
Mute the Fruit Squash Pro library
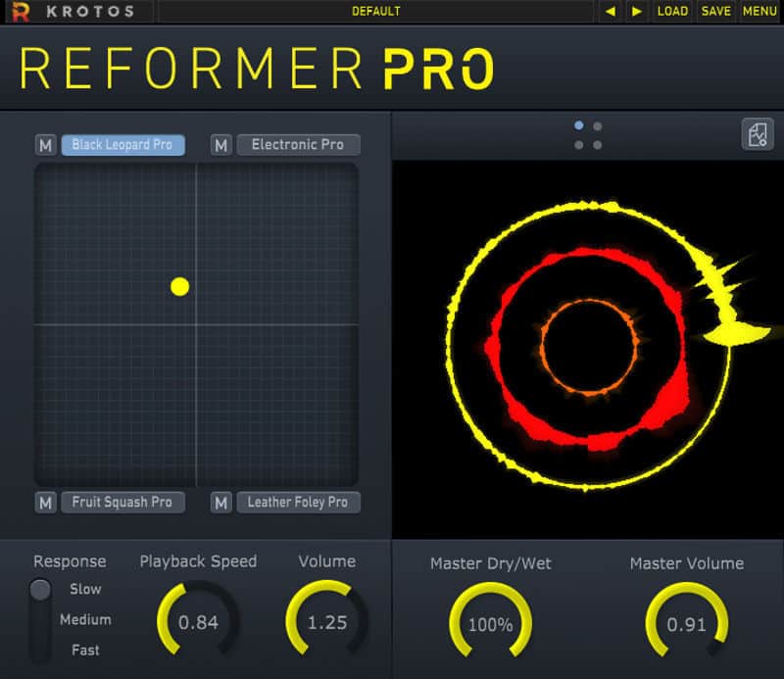click(x=46, y=503)
